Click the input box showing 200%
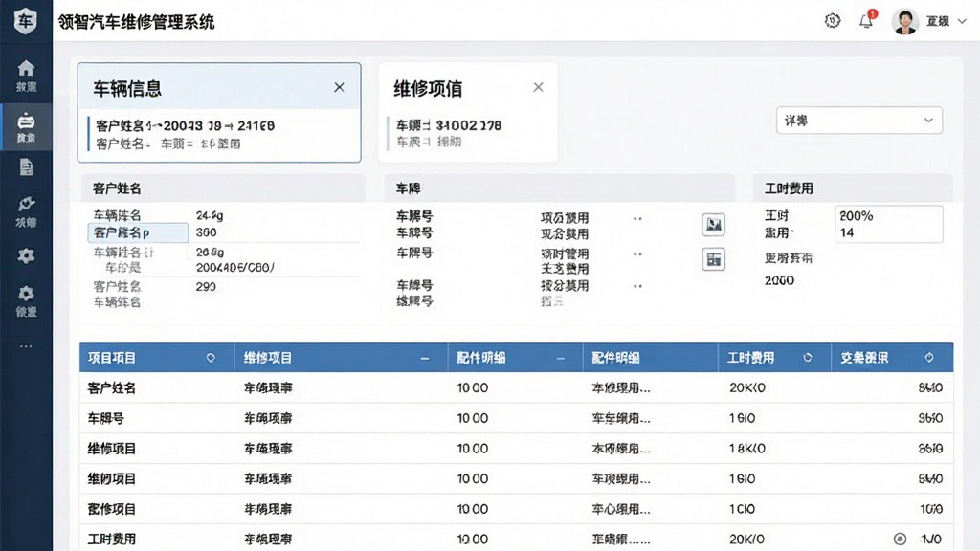This screenshot has height=551, width=980. pos(889,224)
